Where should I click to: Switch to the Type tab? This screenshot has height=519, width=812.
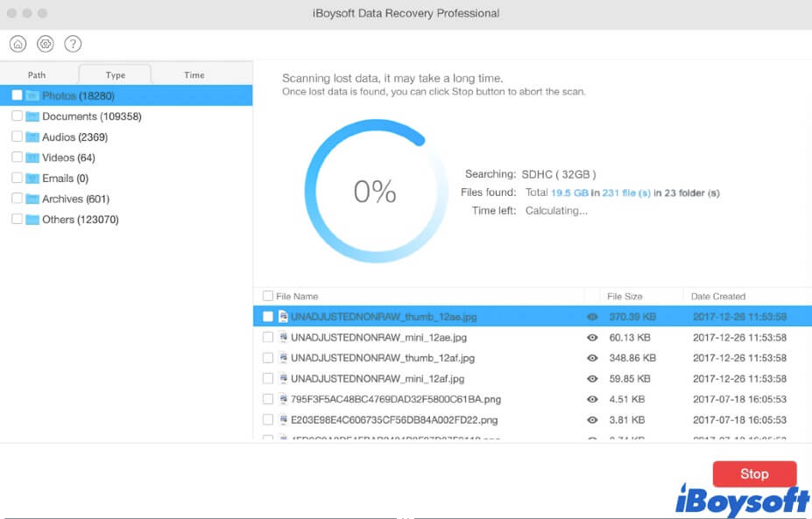click(115, 75)
